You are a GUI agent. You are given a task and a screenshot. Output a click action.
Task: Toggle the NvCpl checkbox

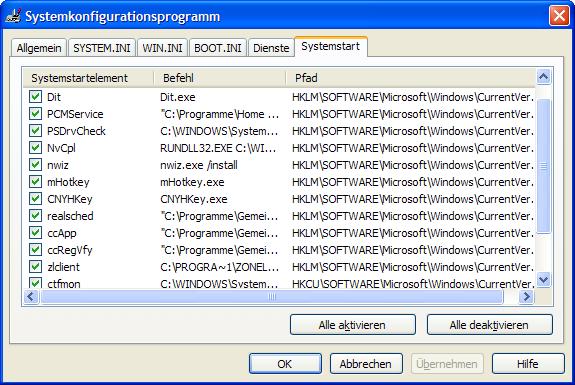tap(35, 148)
